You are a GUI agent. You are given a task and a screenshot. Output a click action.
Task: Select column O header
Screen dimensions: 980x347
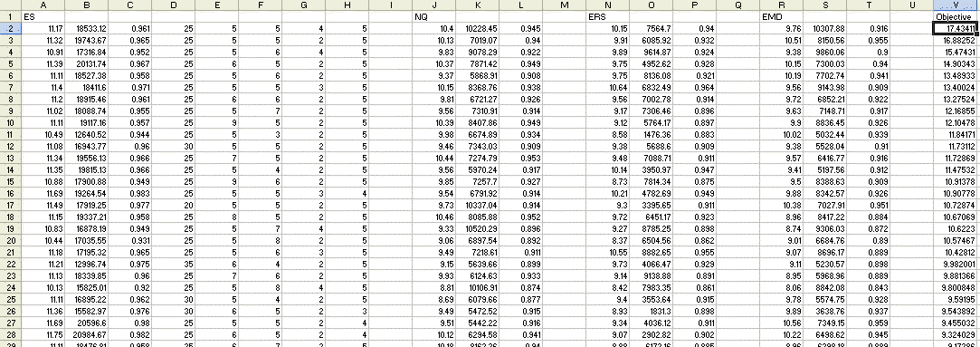point(652,5)
